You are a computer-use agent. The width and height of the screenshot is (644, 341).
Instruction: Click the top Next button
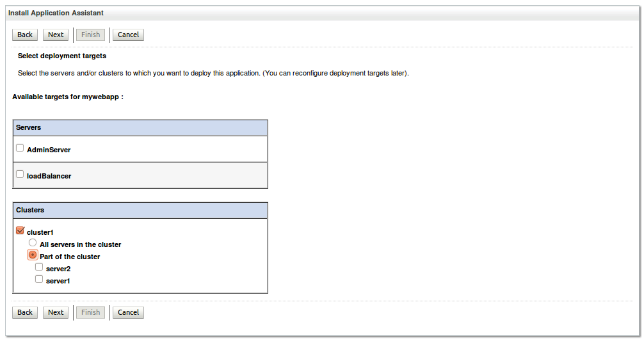coord(56,35)
